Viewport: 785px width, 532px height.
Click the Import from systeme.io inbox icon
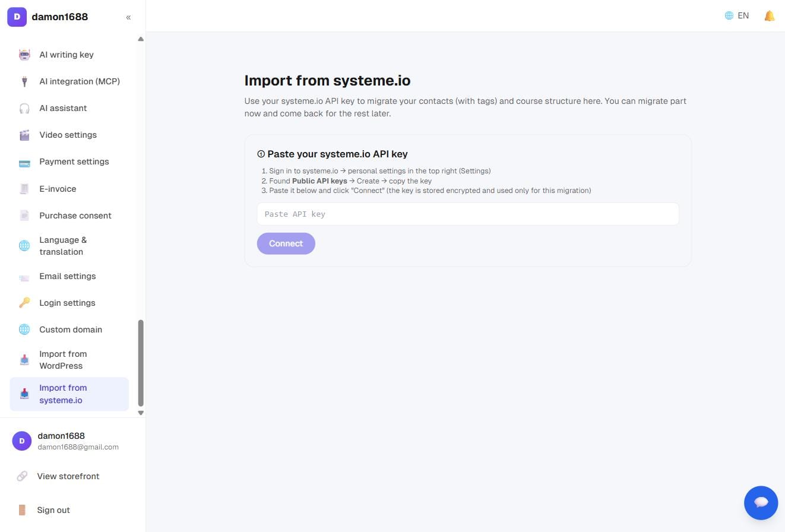point(24,394)
